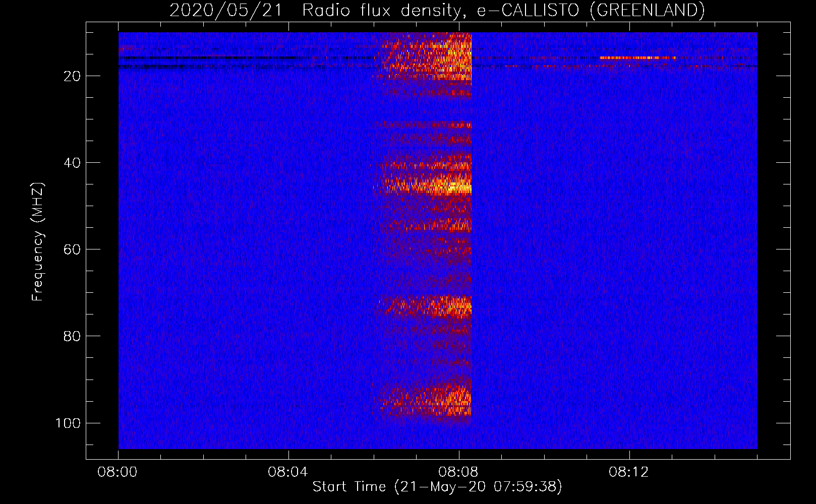Select the 08:00 time tick label
This screenshot has height=504, width=816.
[118, 472]
